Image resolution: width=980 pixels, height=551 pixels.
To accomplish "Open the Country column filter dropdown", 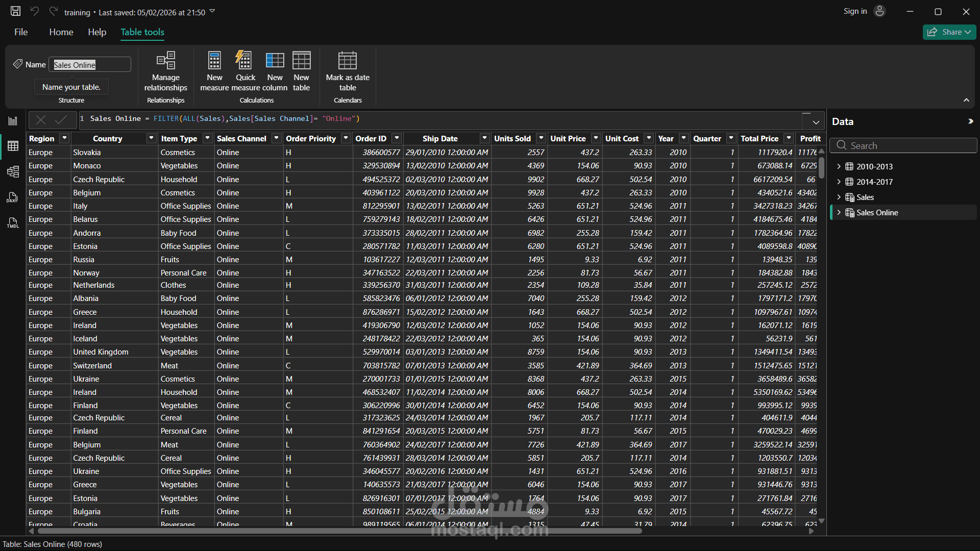I will (151, 138).
